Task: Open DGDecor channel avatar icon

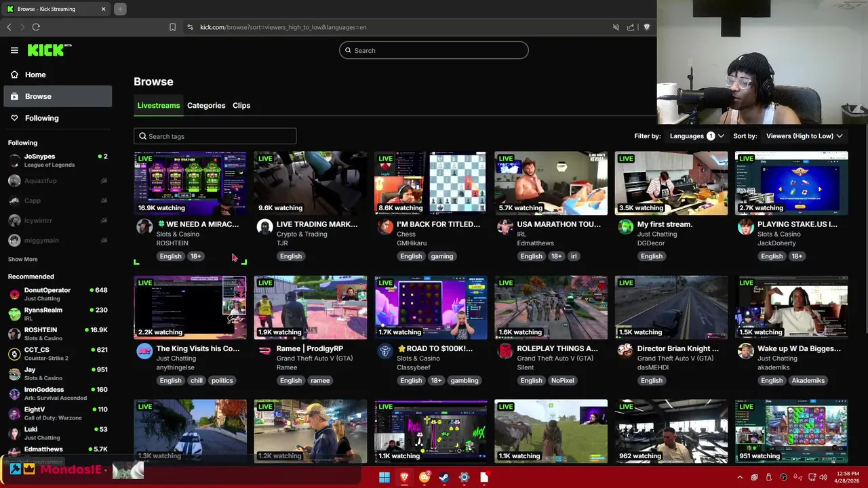Action: click(625, 227)
